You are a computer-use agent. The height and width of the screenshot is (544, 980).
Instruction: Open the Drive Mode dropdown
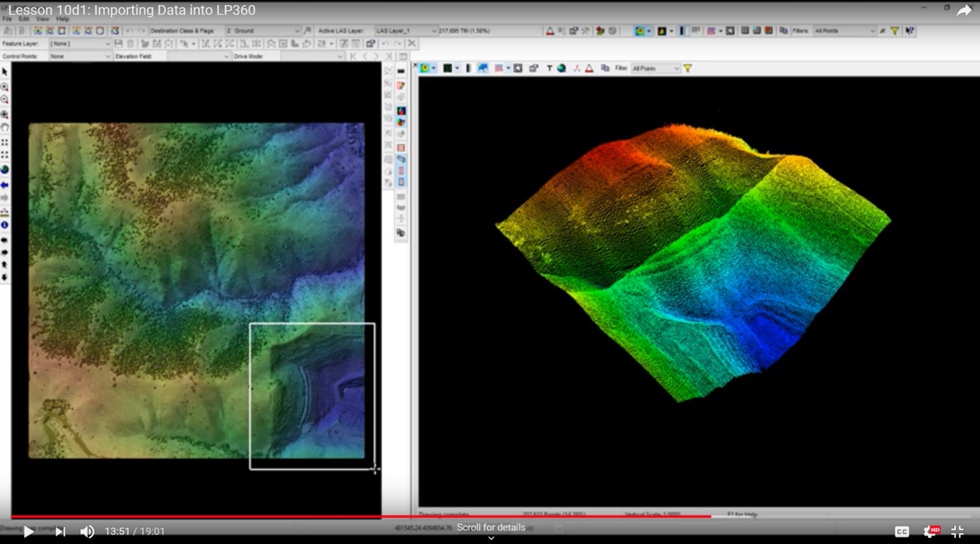pyautogui.click(x=312, y=56)
